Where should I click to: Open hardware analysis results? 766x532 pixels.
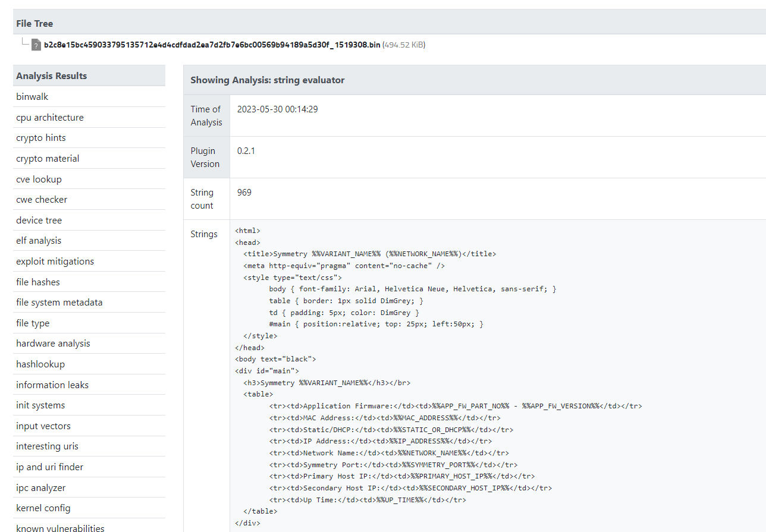point(53,343)
